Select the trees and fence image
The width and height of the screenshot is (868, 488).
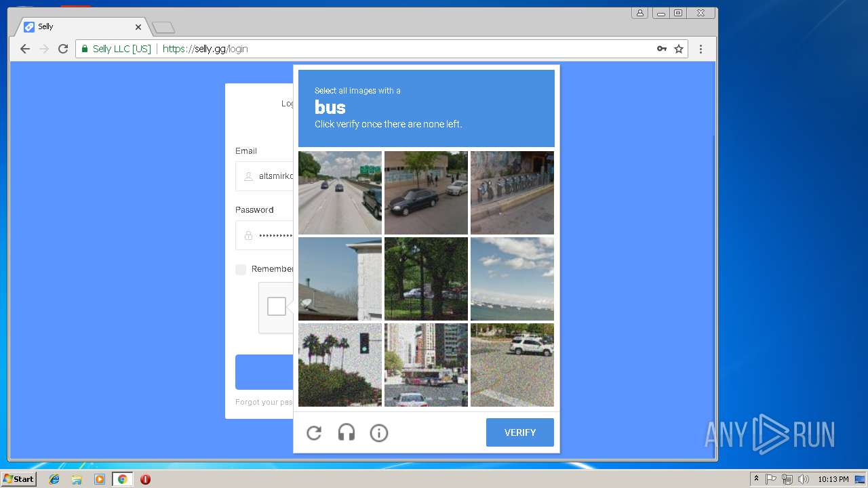pyautogui.click(x=426, y=279)
